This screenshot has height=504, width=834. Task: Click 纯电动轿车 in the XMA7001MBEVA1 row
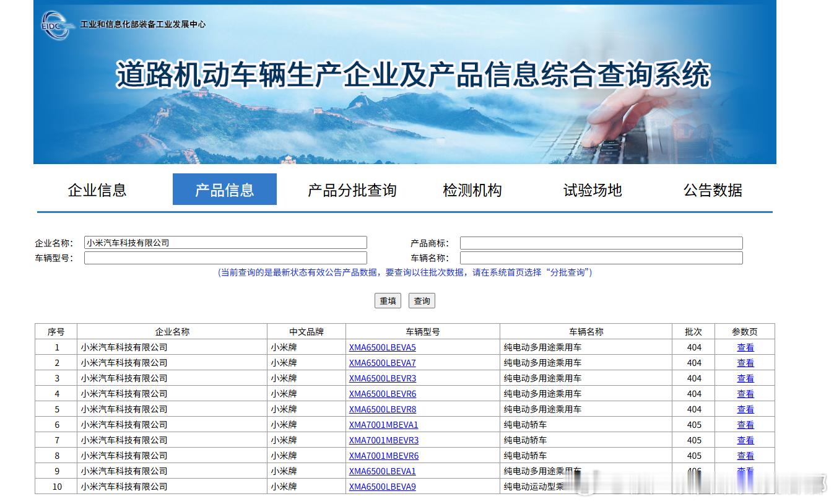click(525, 425)
